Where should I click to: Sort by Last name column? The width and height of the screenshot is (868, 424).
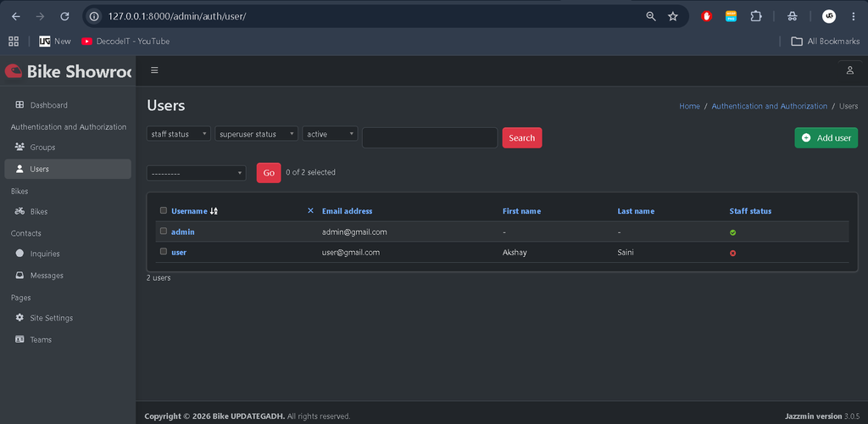coord(636,211)
